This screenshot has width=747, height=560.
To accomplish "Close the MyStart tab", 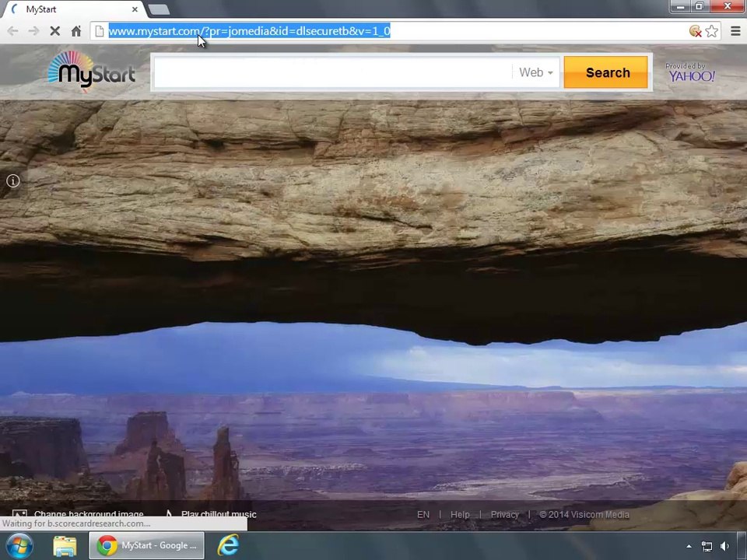I will tap(135, 9).
